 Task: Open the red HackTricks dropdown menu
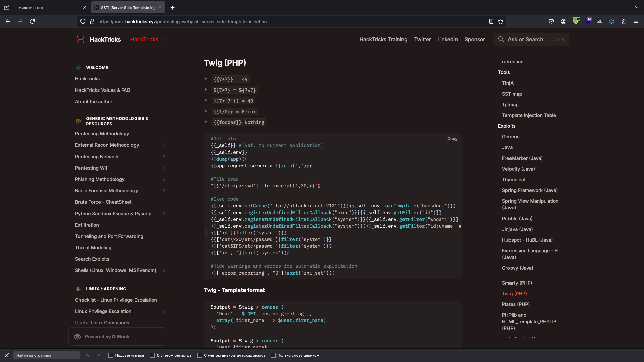click(147, 39)
